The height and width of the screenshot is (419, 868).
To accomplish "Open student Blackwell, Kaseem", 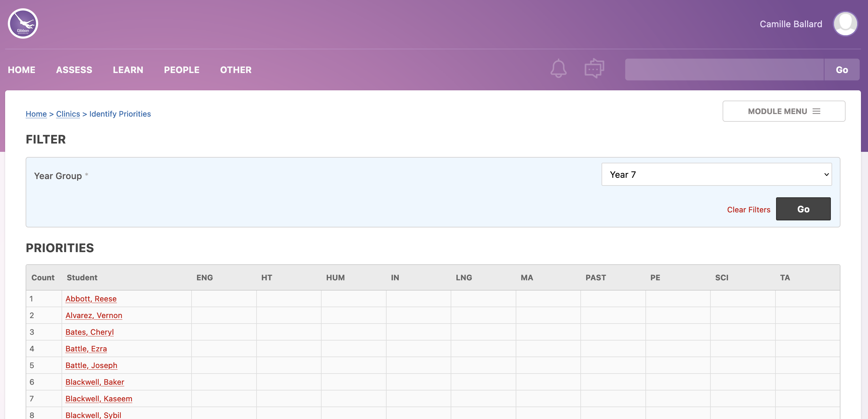I will click(x=99, y=399).
